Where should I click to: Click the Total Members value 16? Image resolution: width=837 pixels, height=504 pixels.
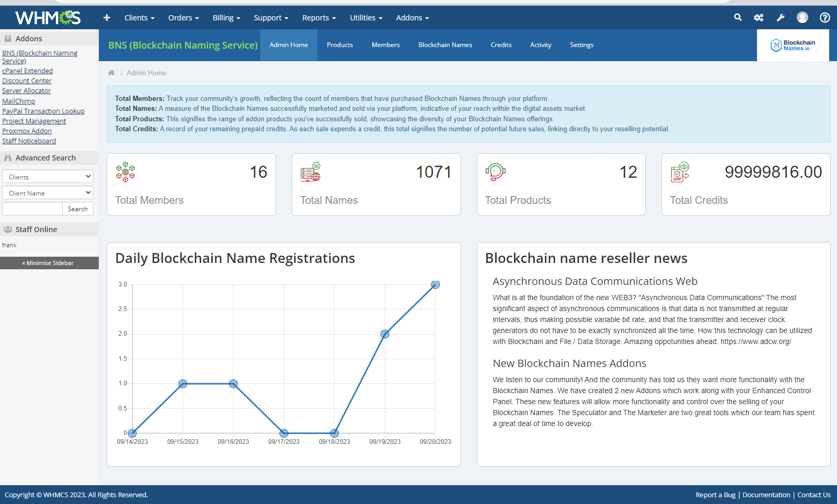pyautogui.click(x=258, y=172)
